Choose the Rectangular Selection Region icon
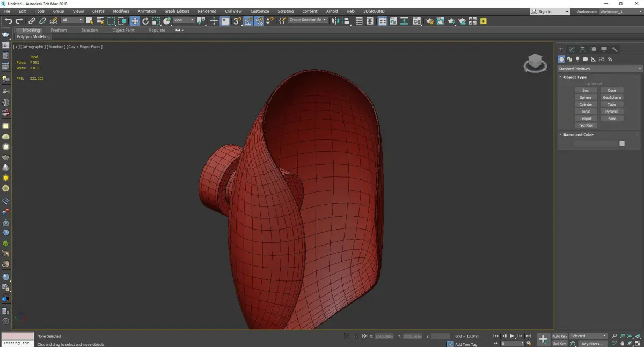 pos(111,21)
